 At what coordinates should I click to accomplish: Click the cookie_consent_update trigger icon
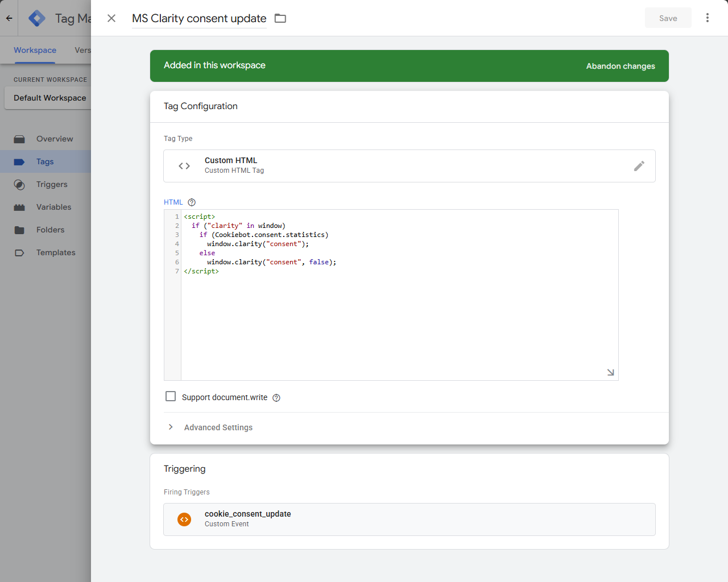[184, 519]
